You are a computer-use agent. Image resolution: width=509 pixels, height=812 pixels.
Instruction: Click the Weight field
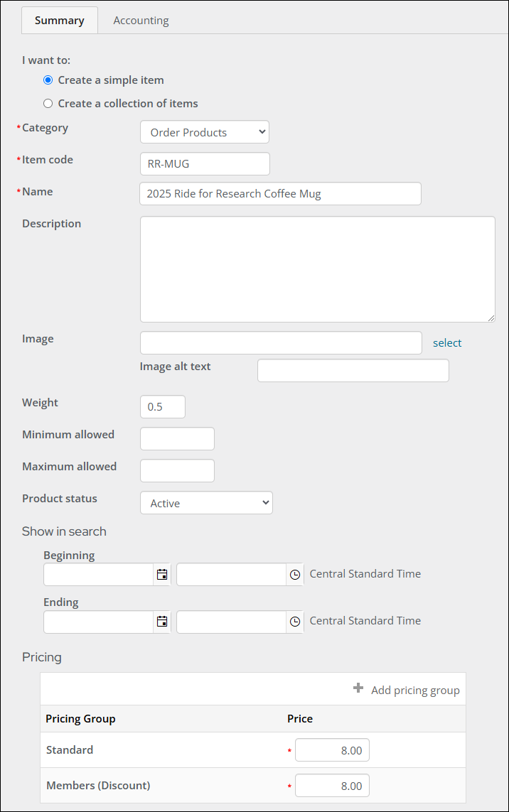pos(163,406)
